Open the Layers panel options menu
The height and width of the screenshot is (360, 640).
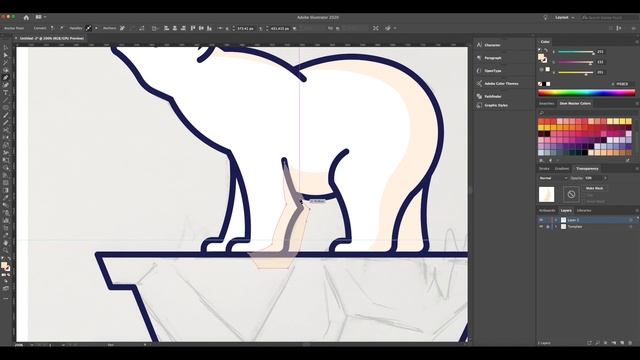636,210
